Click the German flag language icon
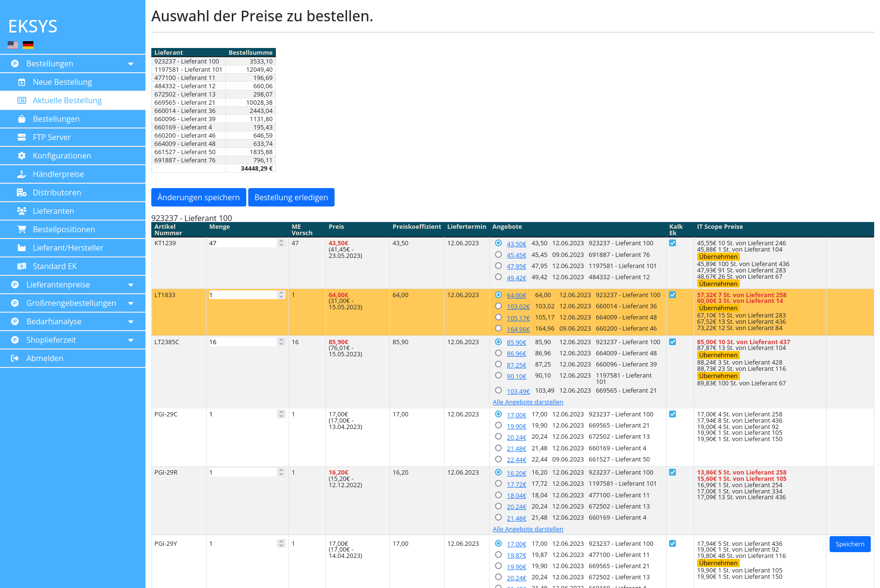The height and width of the screenshot is (588, 880). click(x=28, y=45)
